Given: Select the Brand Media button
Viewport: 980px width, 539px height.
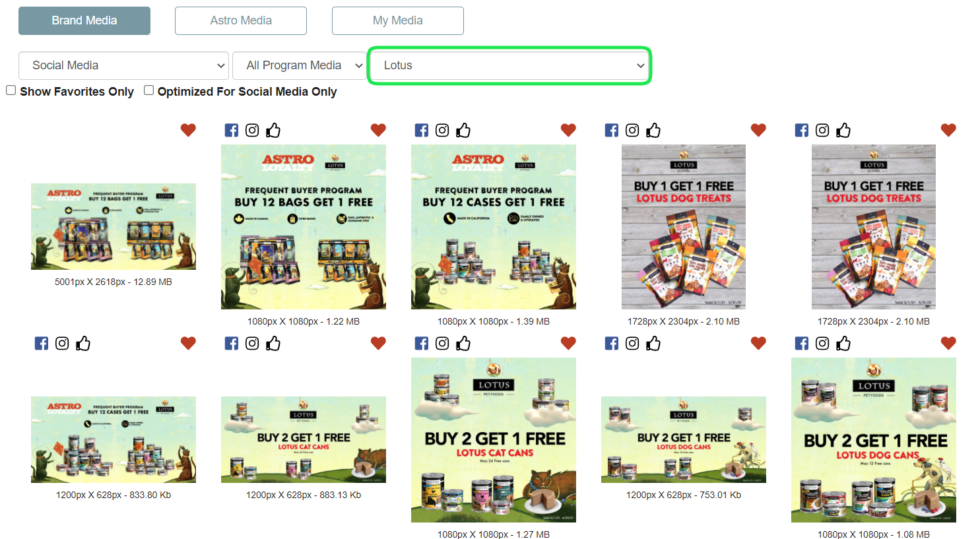Looking at the screenshot, I should pos(84,20).
